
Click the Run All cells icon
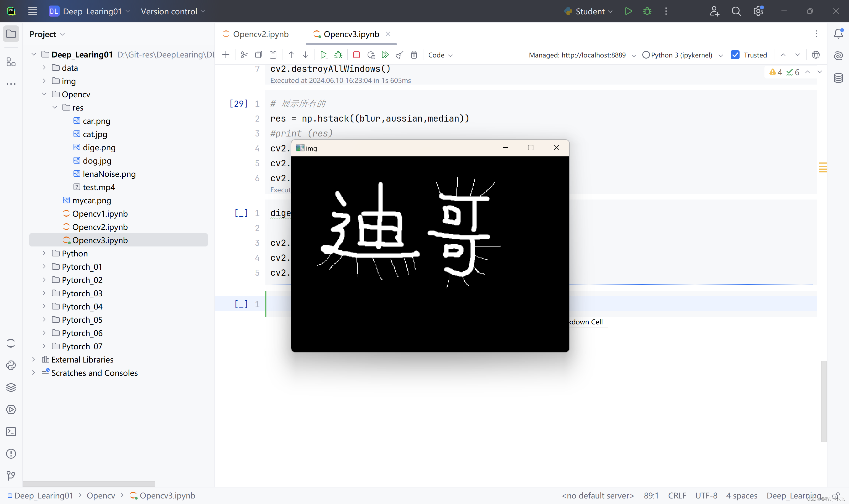coord(385,55)
